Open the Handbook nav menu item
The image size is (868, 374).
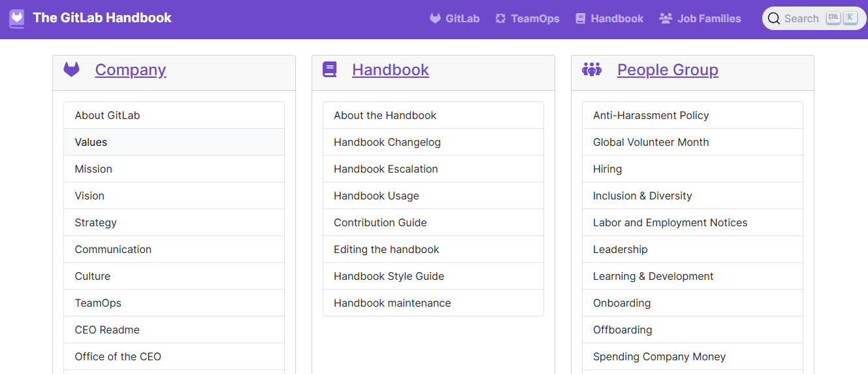tap(609, 18)
